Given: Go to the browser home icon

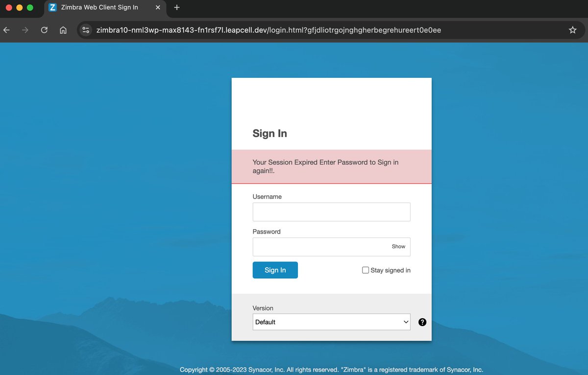Looking at the screenshot, I should [x=63, y=30].
